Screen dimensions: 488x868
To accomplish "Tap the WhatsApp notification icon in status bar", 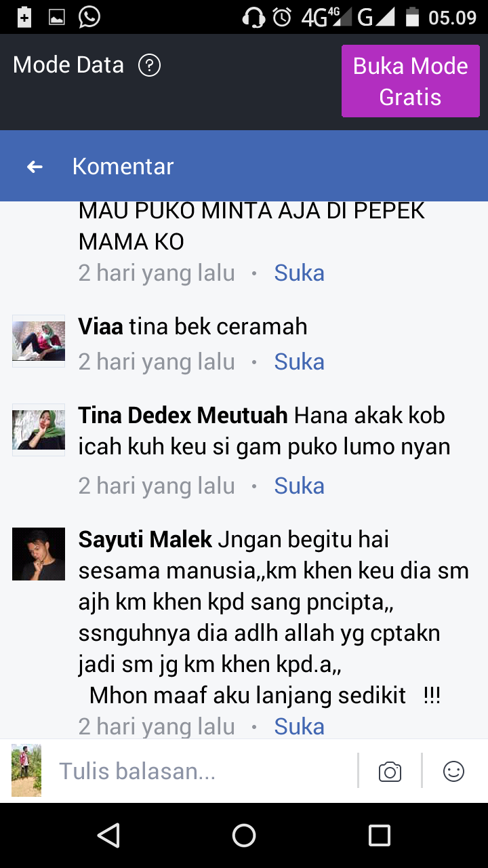I will tap(89, 17).
